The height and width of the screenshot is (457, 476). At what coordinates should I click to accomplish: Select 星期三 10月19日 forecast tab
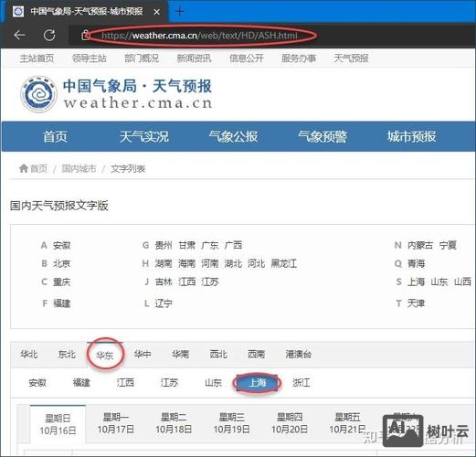[x=231, y=423]
